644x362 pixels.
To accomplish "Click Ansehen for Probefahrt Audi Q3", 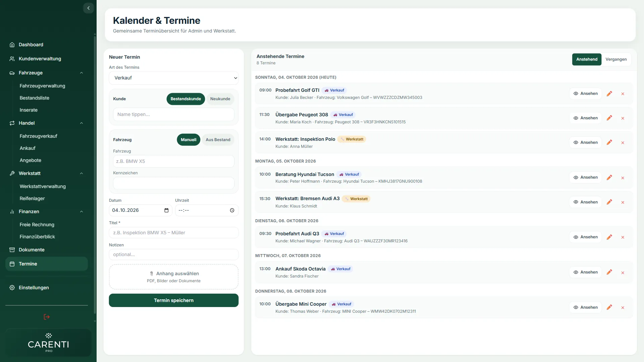I will [x=586, y=237].
